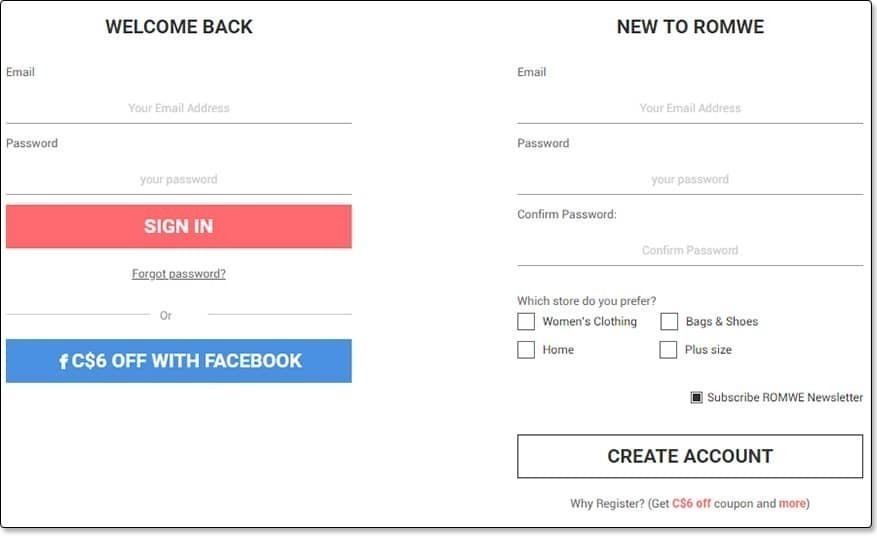Click the red SIGN IN button
877x536 pixels.
(x=179, y=226)
